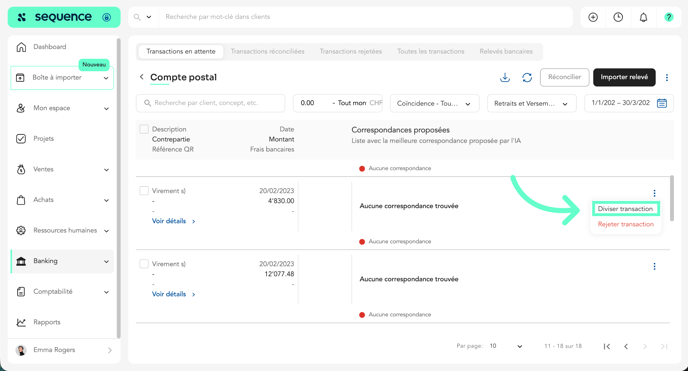688x371 pixels.
Task: Open Projets checkmark icon
Action: point(21,139)
